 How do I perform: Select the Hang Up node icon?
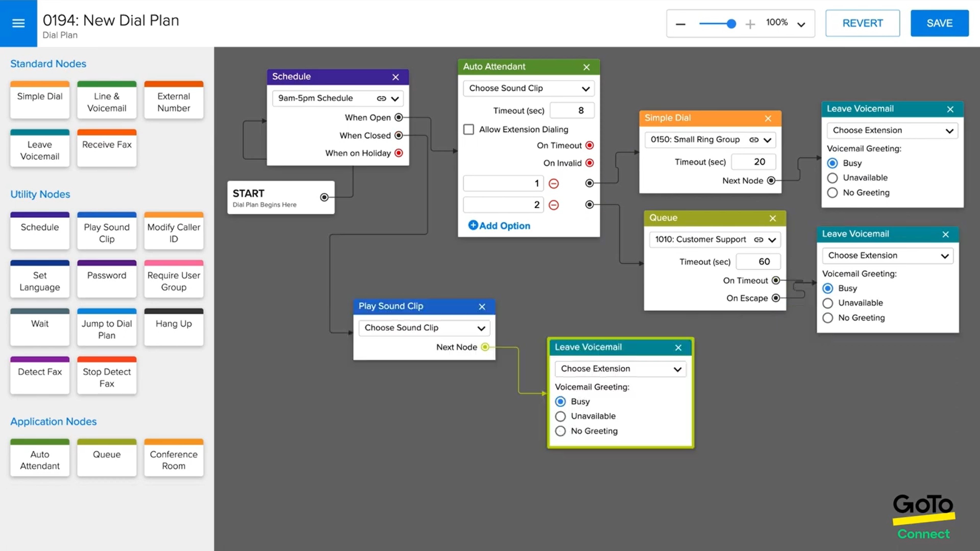[x=173, y=324]
